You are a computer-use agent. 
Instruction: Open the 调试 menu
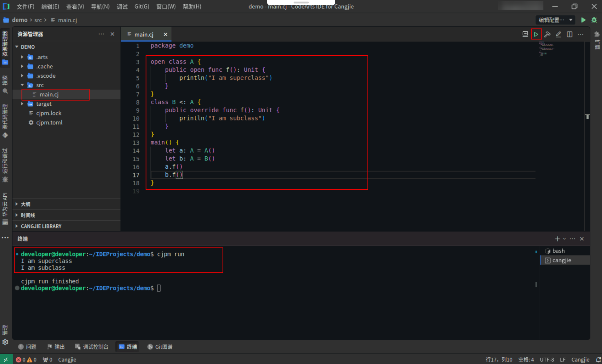122,7
